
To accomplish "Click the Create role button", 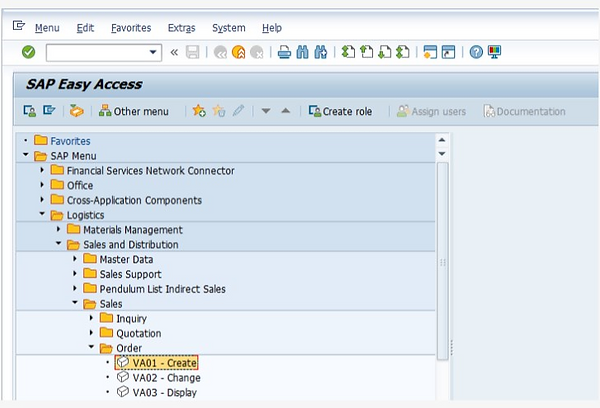I will (340, 111).
